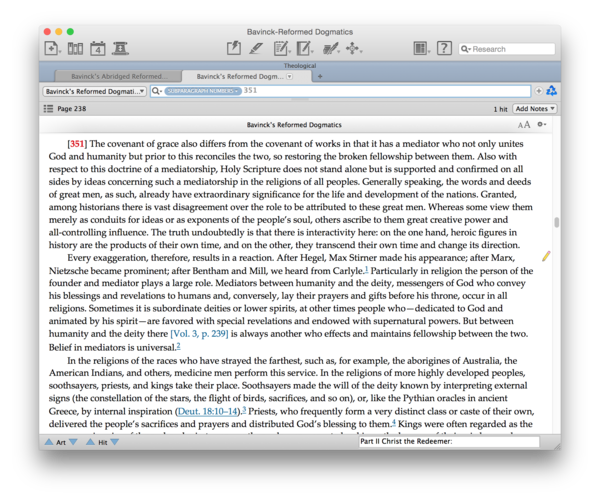Open the Bavinck's Reformed Dogmatics module dropdown
600x503 pixels.
[94, 91]
